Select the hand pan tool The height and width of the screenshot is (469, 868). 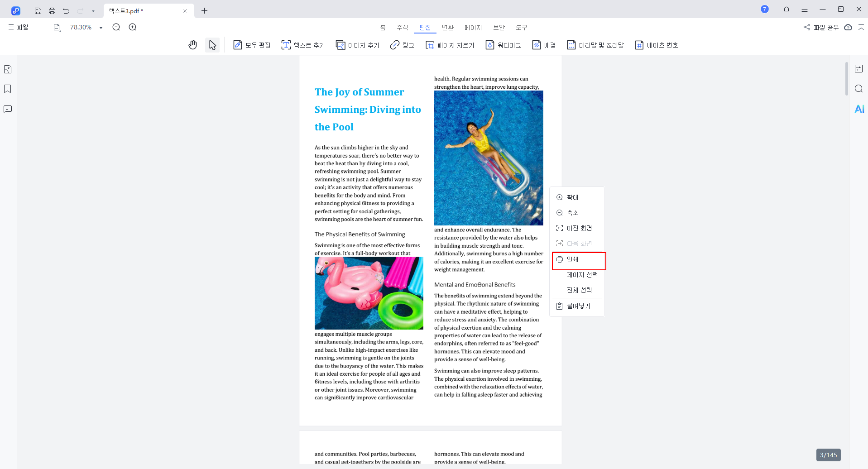pyautogui.click(x=193, y=45)
